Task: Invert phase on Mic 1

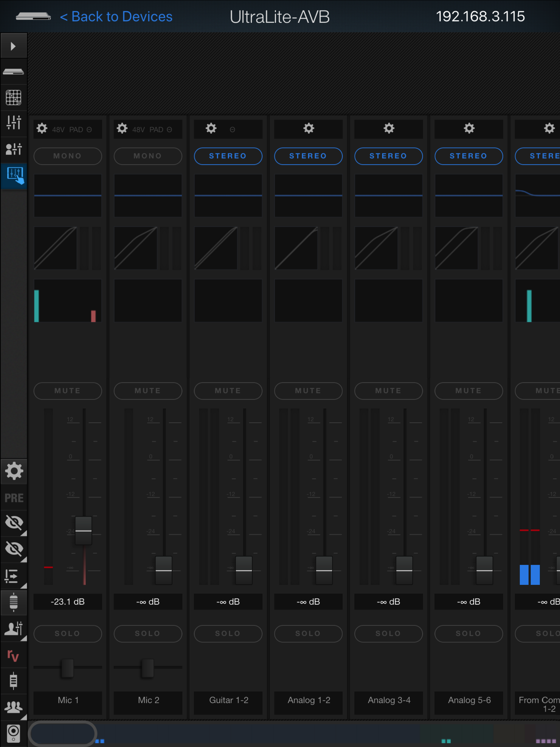Action: (89, 130)
